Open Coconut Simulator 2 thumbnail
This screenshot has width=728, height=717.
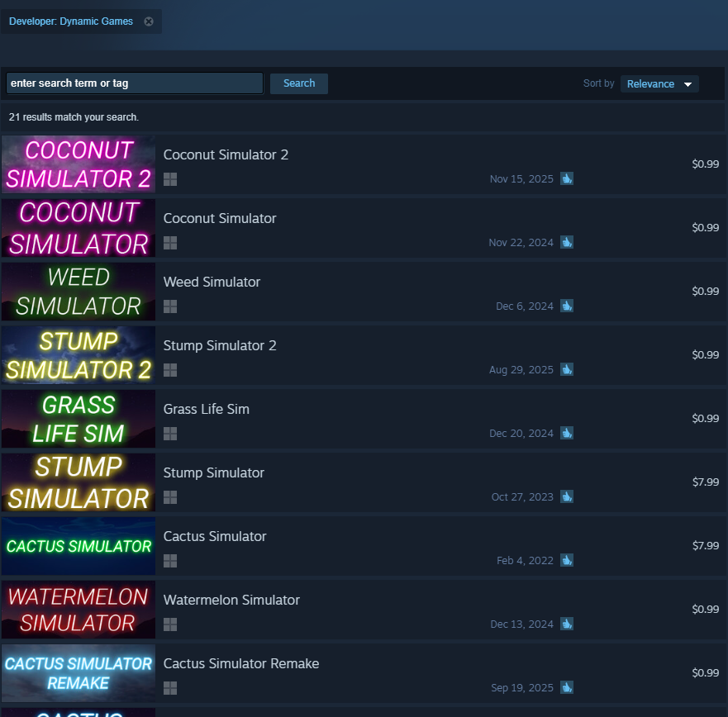(x=79, y=164)
